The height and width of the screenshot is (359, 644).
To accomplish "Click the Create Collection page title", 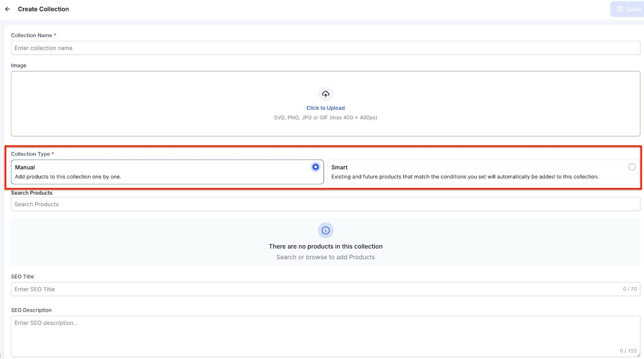I will [x=43, y=9].
